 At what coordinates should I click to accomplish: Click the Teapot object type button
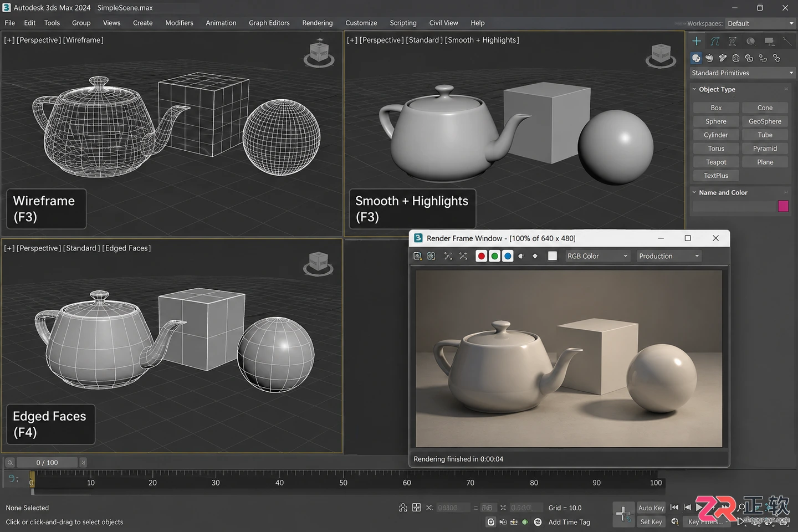point(716,162)
